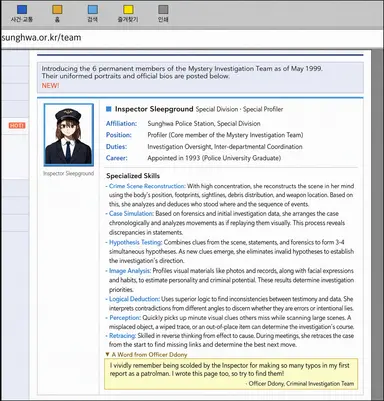Click the blue first toolbar icon
The height and width of the screenshot is (401, 384).
[x=22, y=10]
